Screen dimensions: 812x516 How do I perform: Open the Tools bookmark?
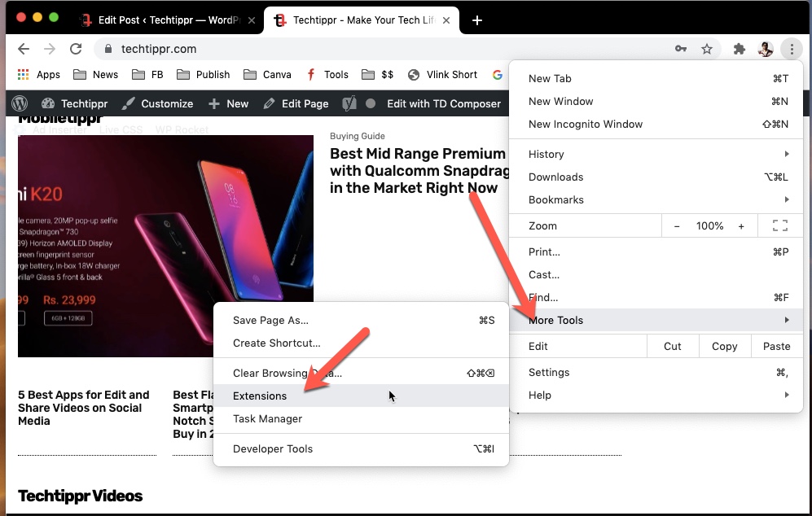pos(327,75)
